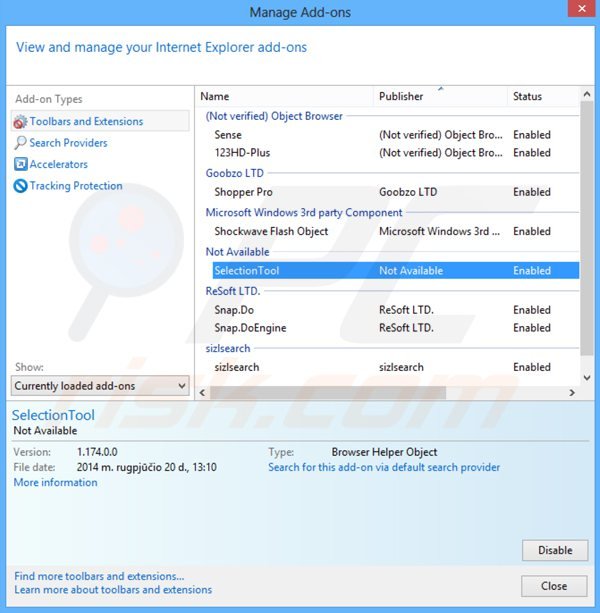Open Find more toolbars and extensions link
The width and height of the screenshot is (600, 613).
click(x=99, y=576)
